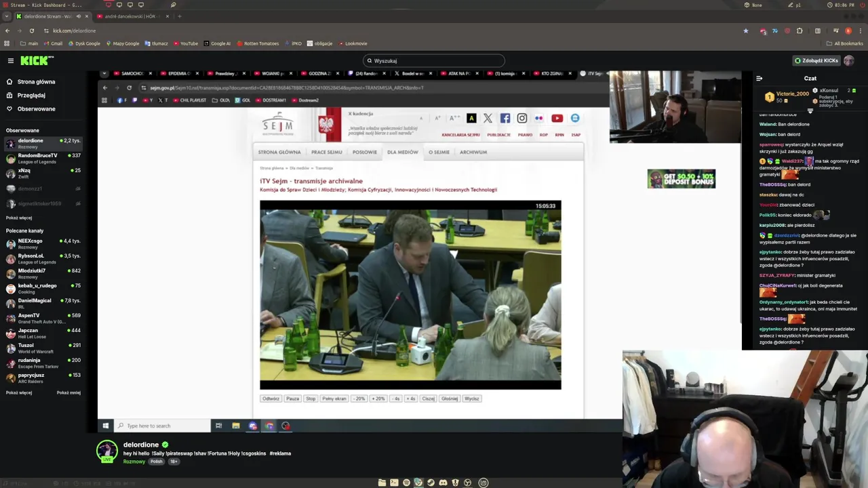Open the Chrome apps grid icon
The image size is (868, 488).
tap(7, 43)
